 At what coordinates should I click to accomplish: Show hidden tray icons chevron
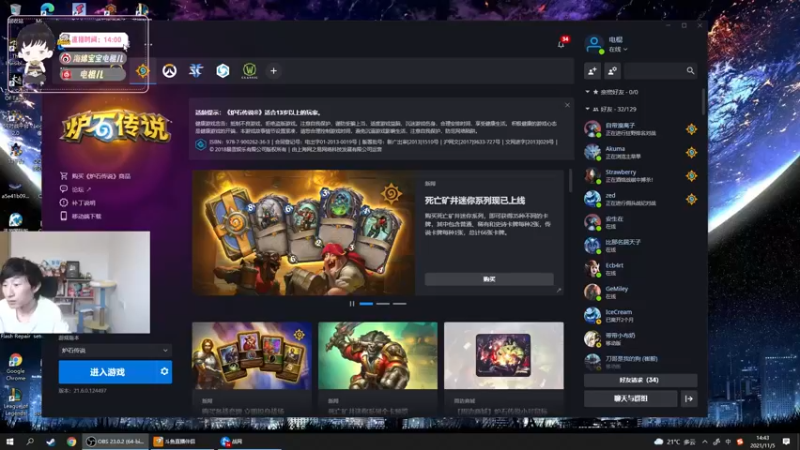pos(705,442)
